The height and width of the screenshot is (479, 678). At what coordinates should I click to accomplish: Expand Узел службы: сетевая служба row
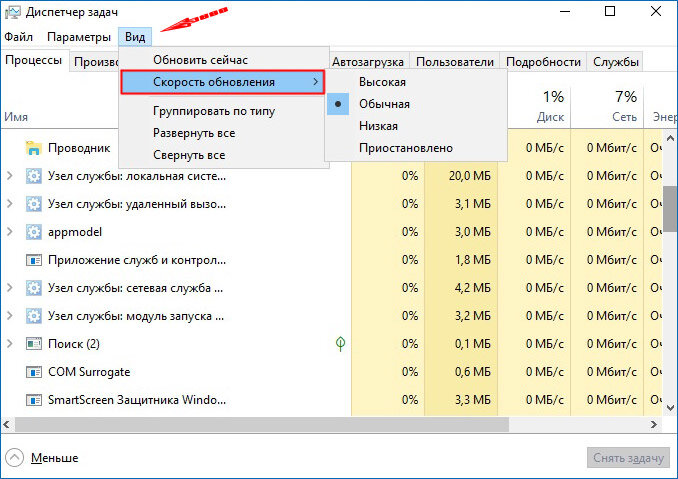tap(10, 287)
